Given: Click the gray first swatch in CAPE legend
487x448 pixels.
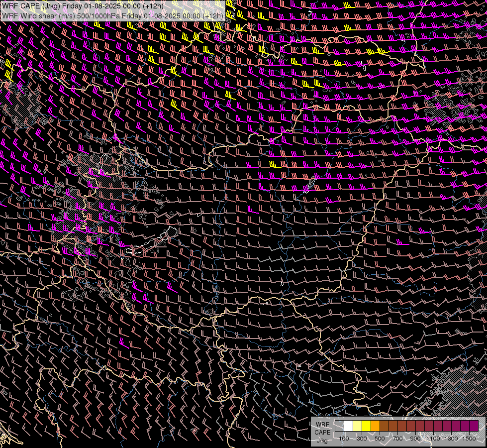Looking at the screenshot, I should 339,426.
